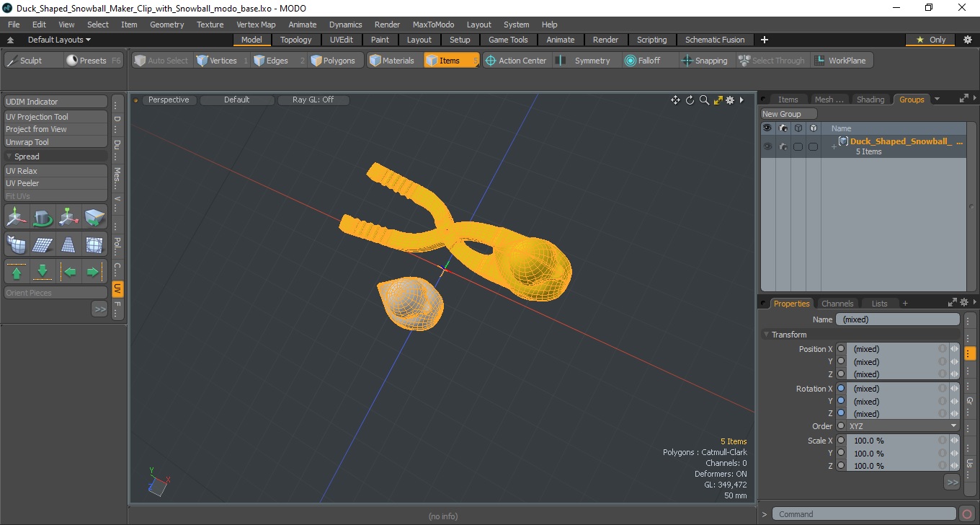
Task: Click the perspective trapezoid grid icon
Action: point(68,244)
